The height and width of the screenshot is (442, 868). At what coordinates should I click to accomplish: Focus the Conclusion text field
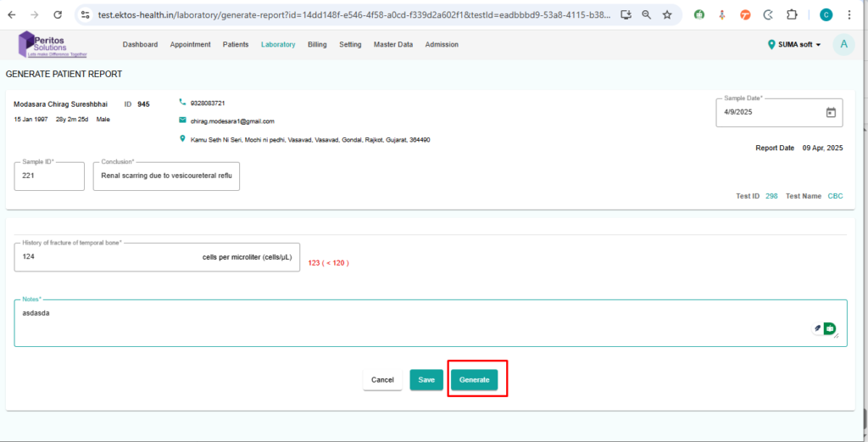click(x=166, y=176)
